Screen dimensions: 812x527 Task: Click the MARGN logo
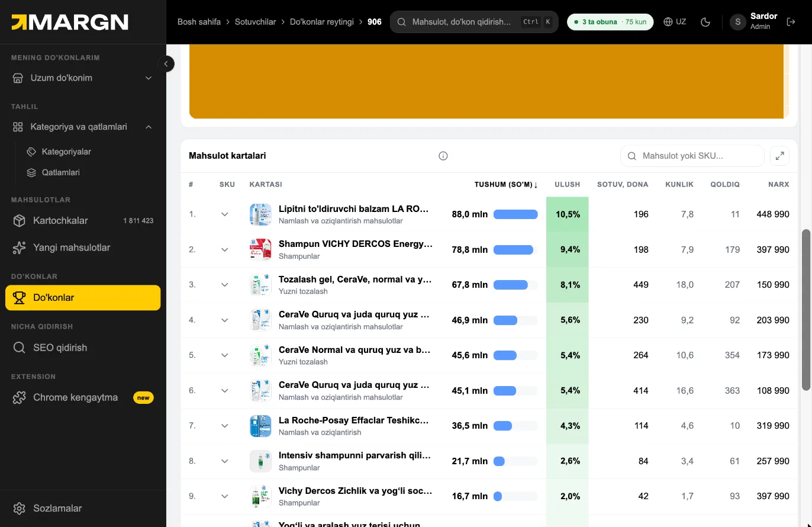70,23
